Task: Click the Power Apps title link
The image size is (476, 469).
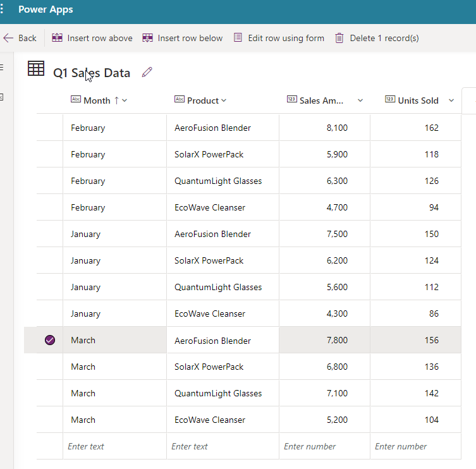Action: tap(46, 9)
